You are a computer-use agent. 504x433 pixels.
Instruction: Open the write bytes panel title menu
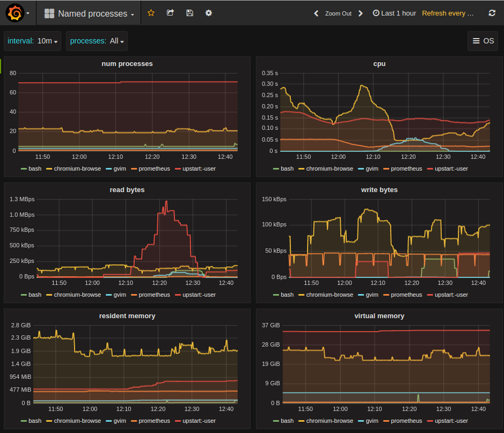tap(379, 190)
